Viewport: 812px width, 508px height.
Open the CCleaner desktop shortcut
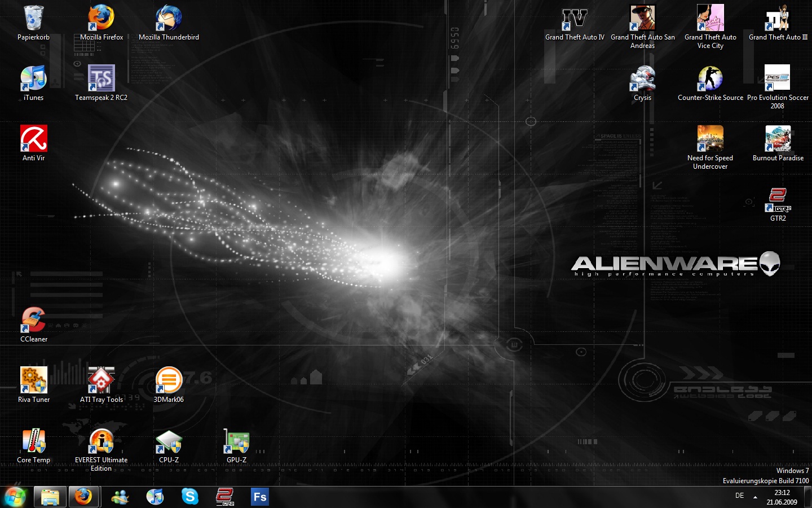[x=34, y=321]
